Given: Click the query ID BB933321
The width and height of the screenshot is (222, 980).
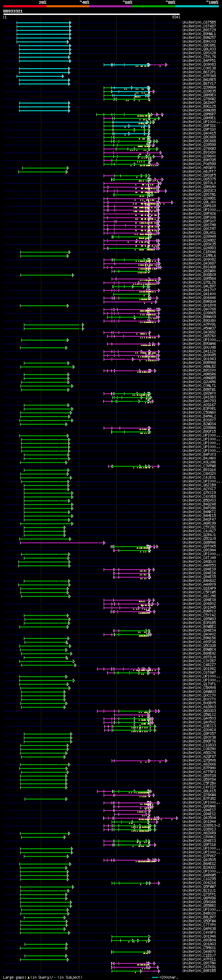Looking at the screenshot, I should pyautogui.click(x=13, y=11).
